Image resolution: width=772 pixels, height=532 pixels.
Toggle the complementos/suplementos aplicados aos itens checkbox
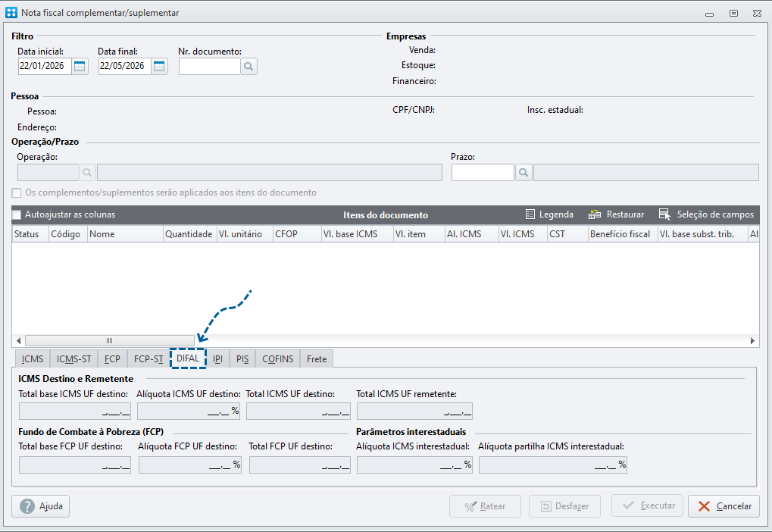[x=17, y=192]
